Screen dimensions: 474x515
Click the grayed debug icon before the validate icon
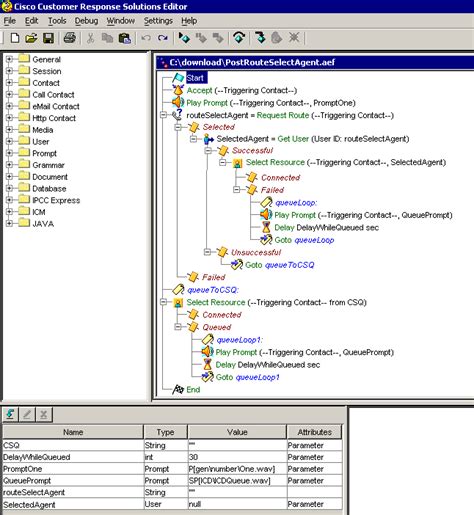point(218,38)
